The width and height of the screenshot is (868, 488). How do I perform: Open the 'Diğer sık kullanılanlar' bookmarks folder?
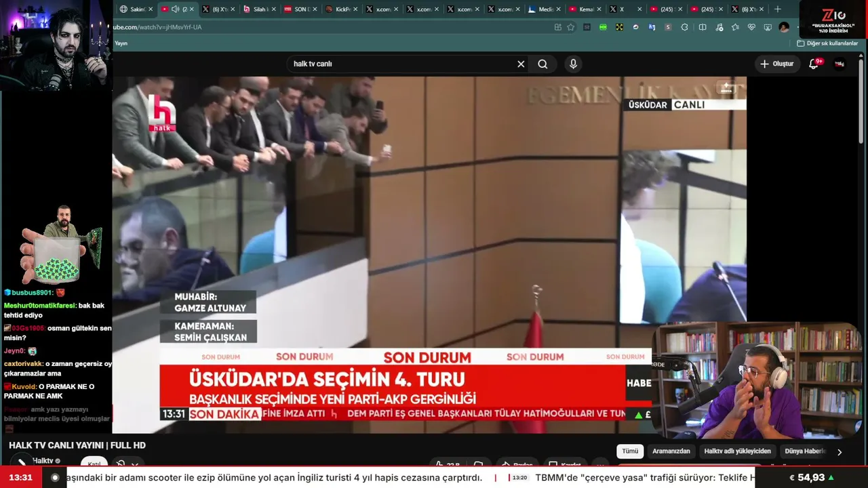click(827, 43)
